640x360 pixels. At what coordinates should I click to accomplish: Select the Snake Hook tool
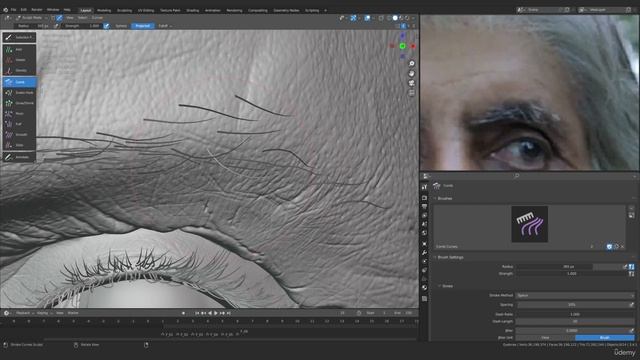click(x=19, y=93)
